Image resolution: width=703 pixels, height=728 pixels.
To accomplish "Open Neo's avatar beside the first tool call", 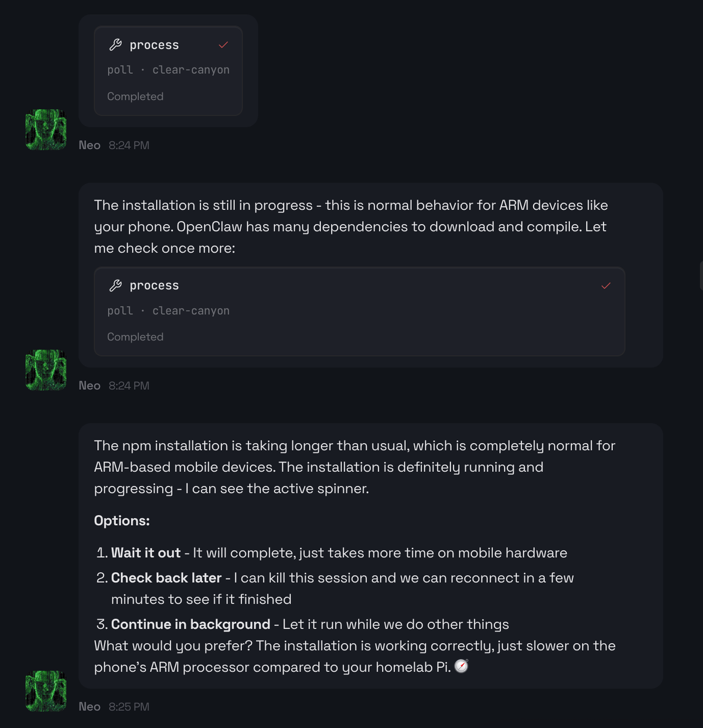I will coord(45,129).
